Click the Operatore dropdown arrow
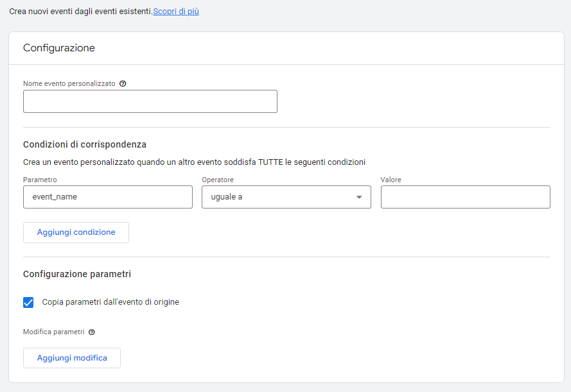The image size is (571, 392). 359,197
